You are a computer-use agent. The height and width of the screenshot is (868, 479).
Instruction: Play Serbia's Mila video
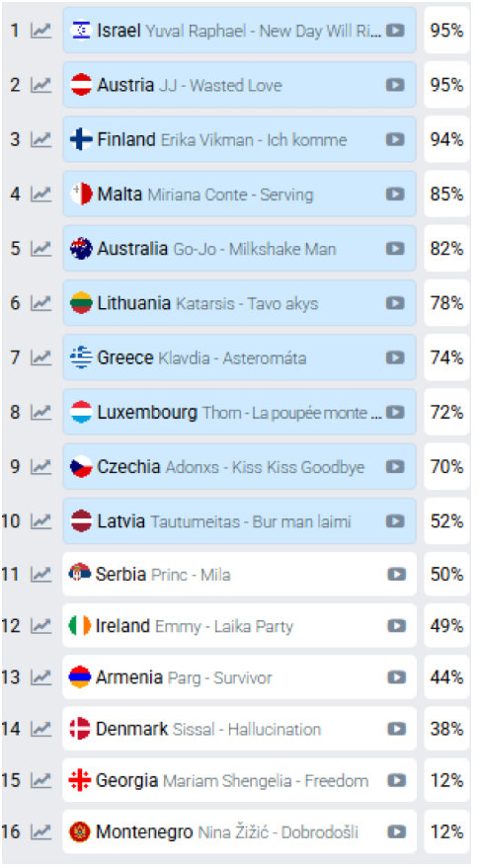(396, 574)
